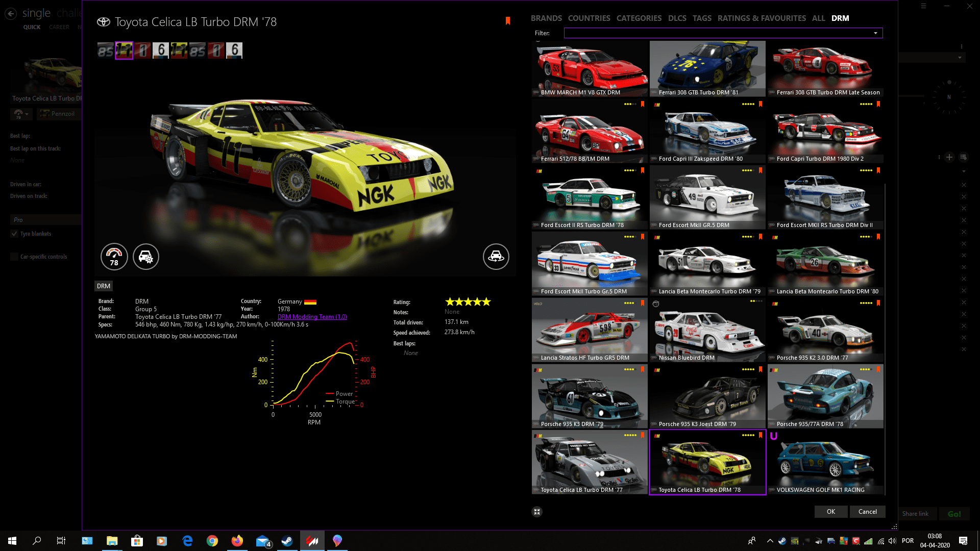The width and height of the screenshot is (980, 551).
Task: Select the Porsche 935/77A DRM '78 car
Action: click(825, 396)
